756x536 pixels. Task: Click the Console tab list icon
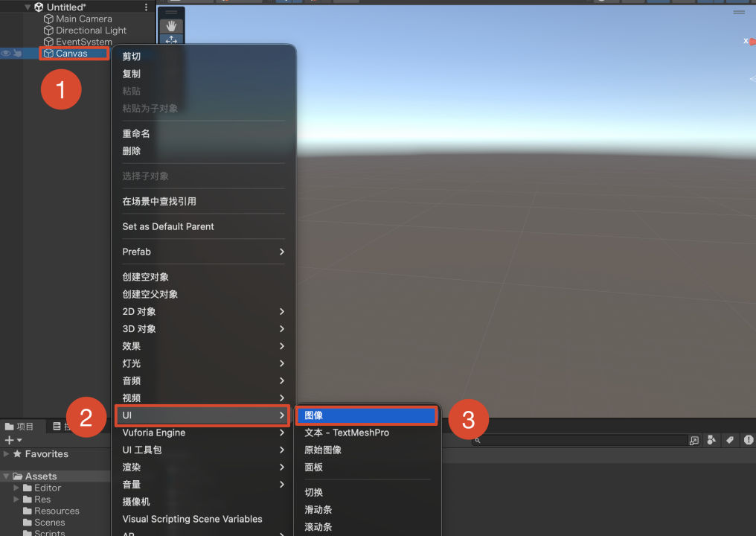point(57,426)
